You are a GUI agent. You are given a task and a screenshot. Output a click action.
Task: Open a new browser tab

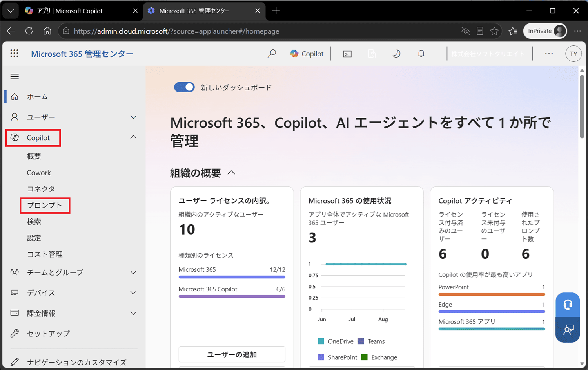pyautogui.click(x=276, y=11)
